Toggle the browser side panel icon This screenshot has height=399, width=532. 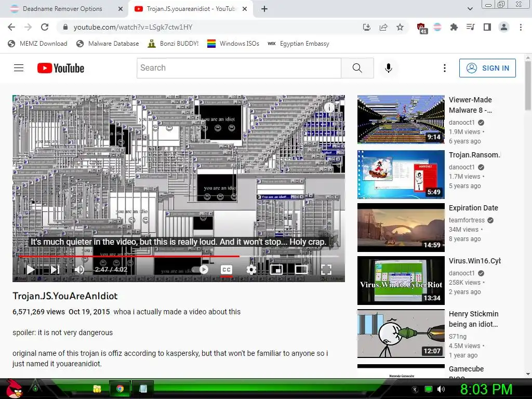487,27
